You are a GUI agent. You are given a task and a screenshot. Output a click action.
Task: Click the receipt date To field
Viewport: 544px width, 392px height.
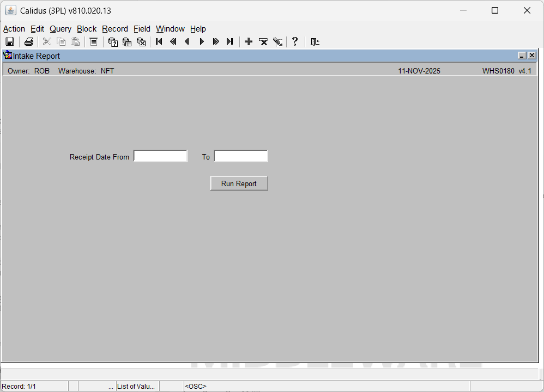241,157
